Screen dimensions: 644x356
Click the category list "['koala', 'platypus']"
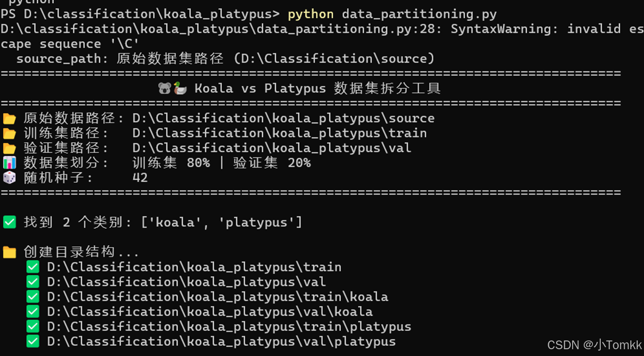[x=221, y=222]
